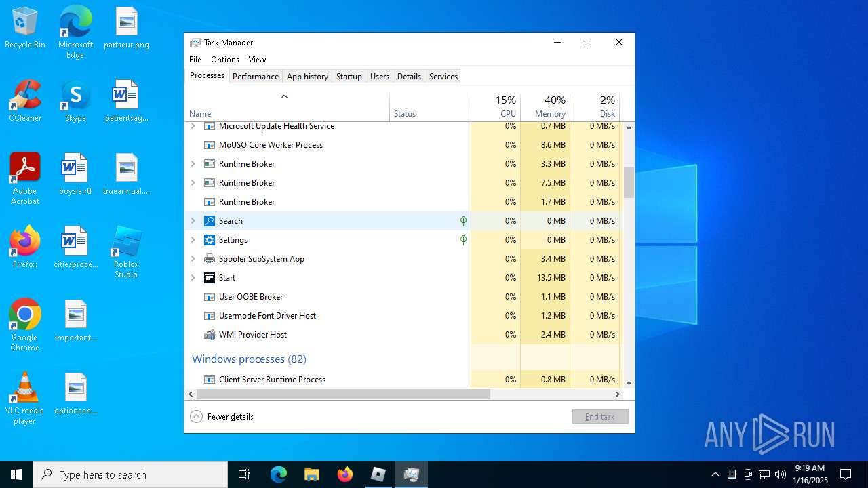Sort by CPU column header
The width and height of the screenshot is (868, 488).
[496, 107]
